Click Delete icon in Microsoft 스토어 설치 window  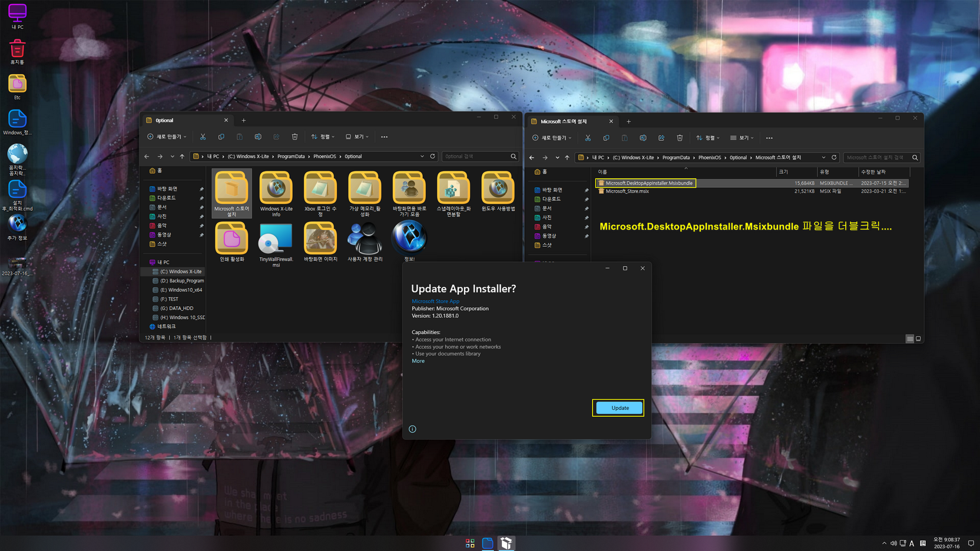(x=680, y=138)
